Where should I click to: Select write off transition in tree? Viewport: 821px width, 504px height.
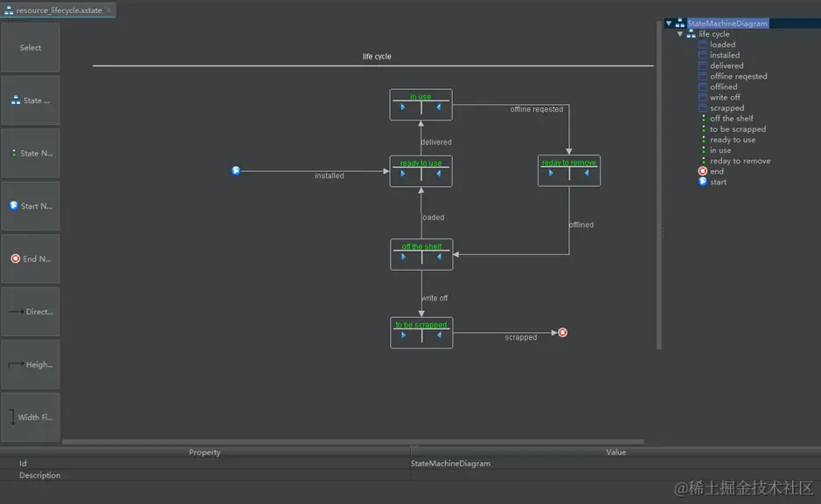click(725, 97)
